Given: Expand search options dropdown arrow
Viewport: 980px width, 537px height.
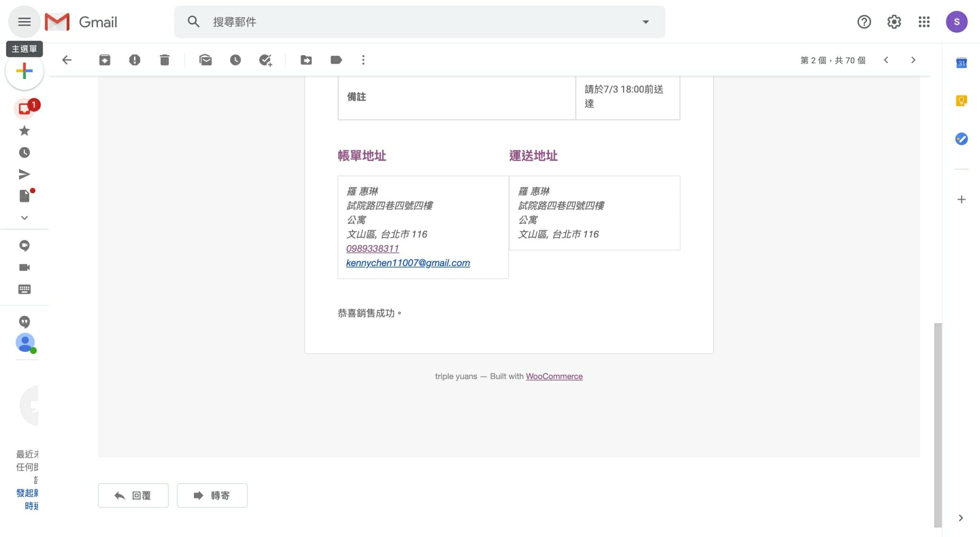Looking at the screenshot, I should pyautogui.click(x=646, y=22).
